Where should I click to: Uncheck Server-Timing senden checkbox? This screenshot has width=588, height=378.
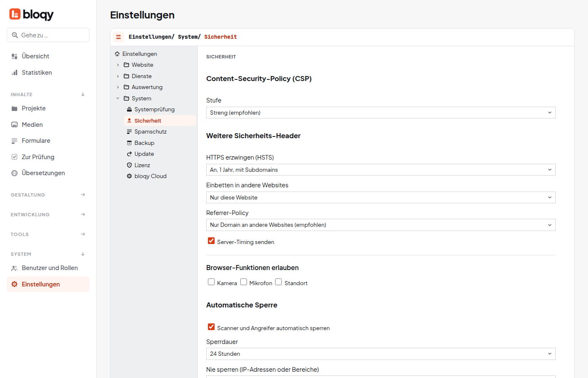point(211,241)
